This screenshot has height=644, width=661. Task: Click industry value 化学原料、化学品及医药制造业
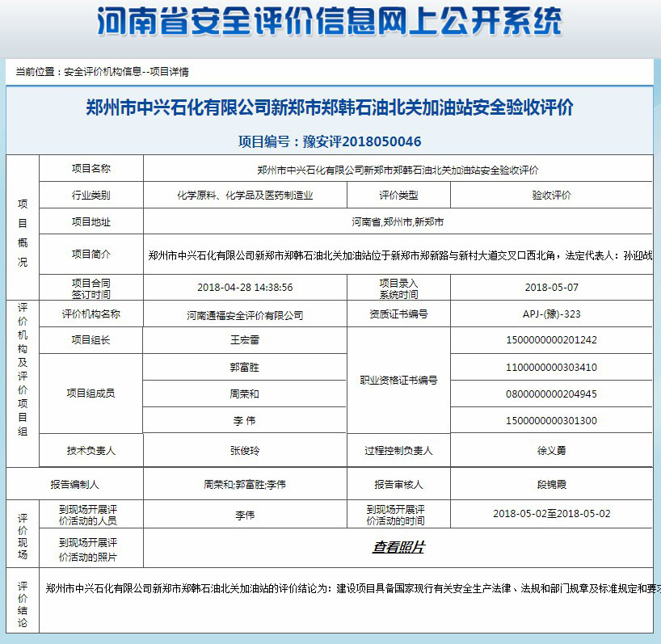245,195
